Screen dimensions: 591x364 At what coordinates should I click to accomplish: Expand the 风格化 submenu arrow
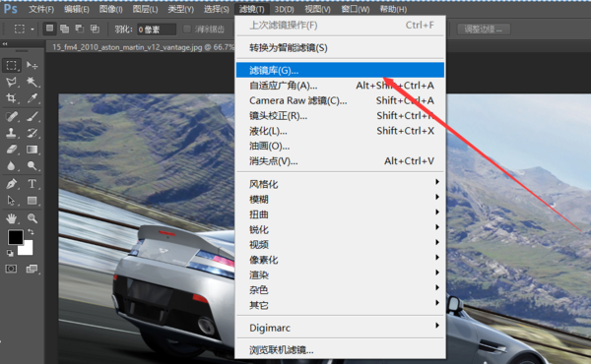point(437,182)
